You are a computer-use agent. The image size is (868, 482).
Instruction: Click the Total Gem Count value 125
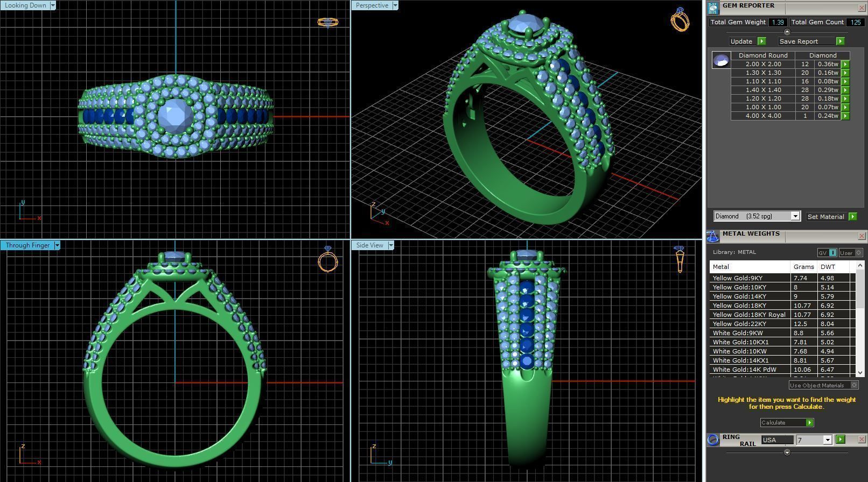[x=855, y=22]
